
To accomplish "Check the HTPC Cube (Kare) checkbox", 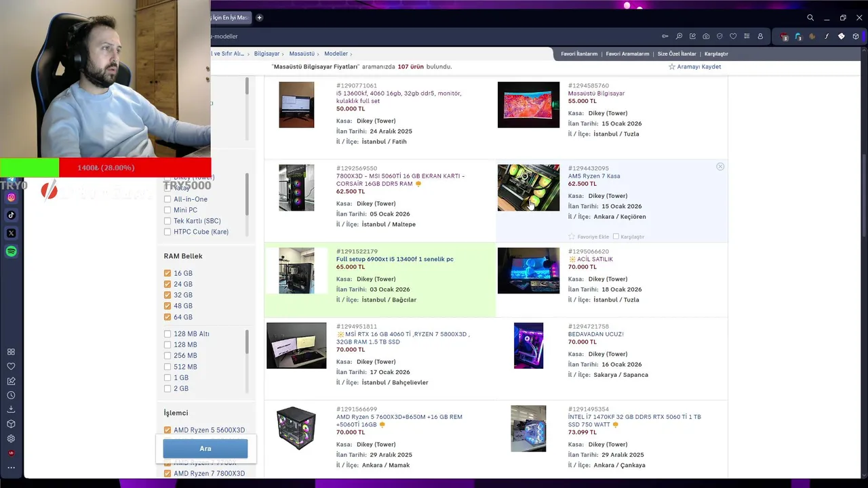I will [167, 232].
